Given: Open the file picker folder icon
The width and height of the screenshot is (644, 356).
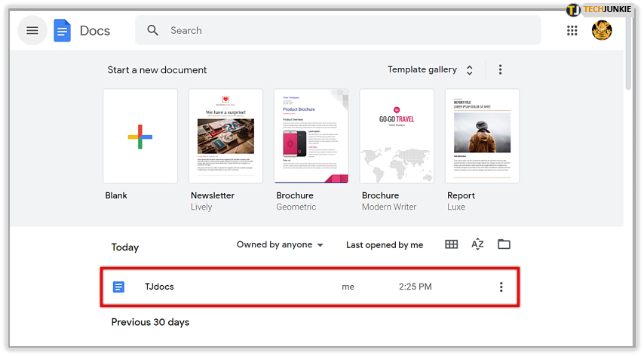Looking at the screenshot, I should coord(504,244).
